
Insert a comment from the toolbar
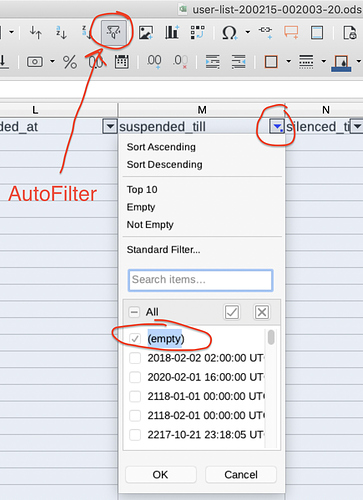(291, 33)
